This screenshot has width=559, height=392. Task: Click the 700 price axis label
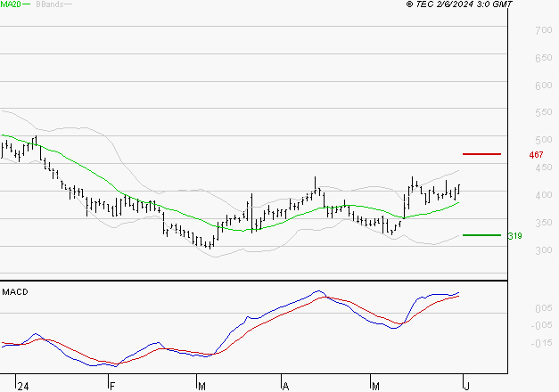(x=544, y=30)
